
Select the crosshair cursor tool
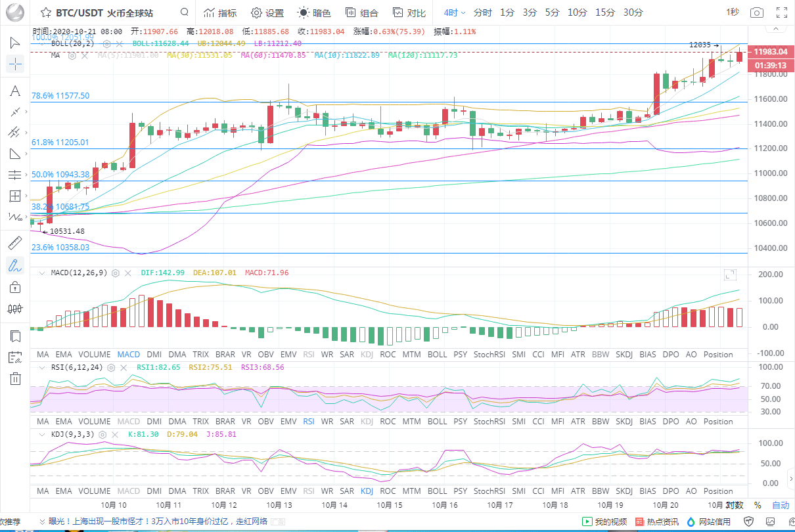(16, 64)
